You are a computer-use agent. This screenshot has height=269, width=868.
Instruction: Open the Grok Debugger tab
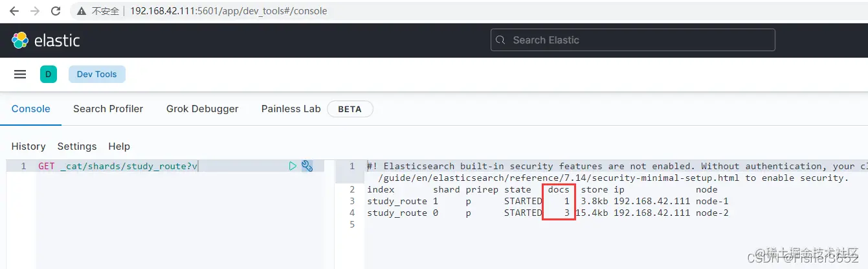202,109
